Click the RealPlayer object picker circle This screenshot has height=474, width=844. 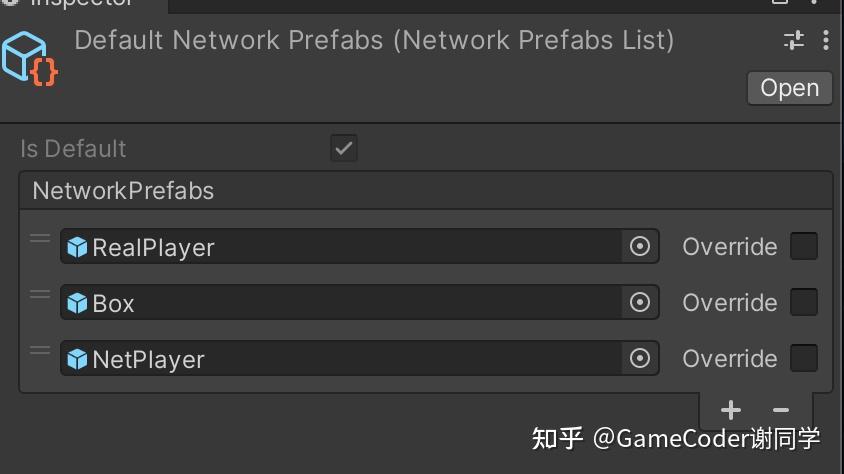639,246
